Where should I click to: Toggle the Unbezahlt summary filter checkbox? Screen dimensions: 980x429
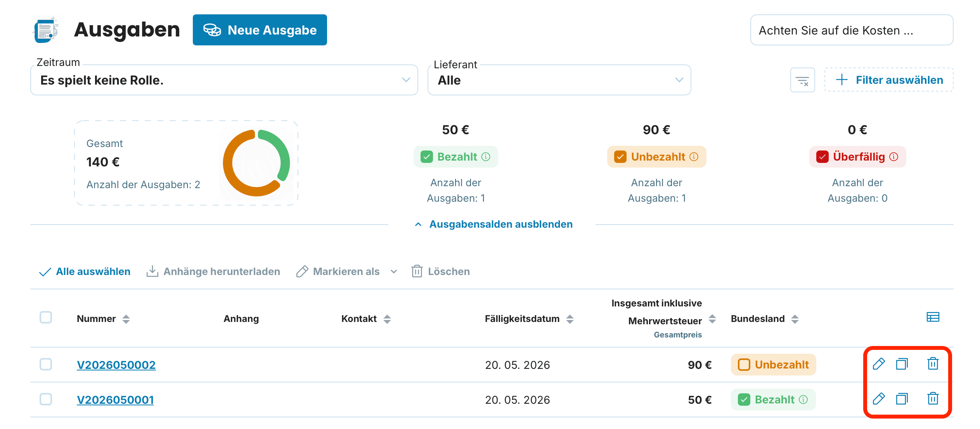[620, 157]
